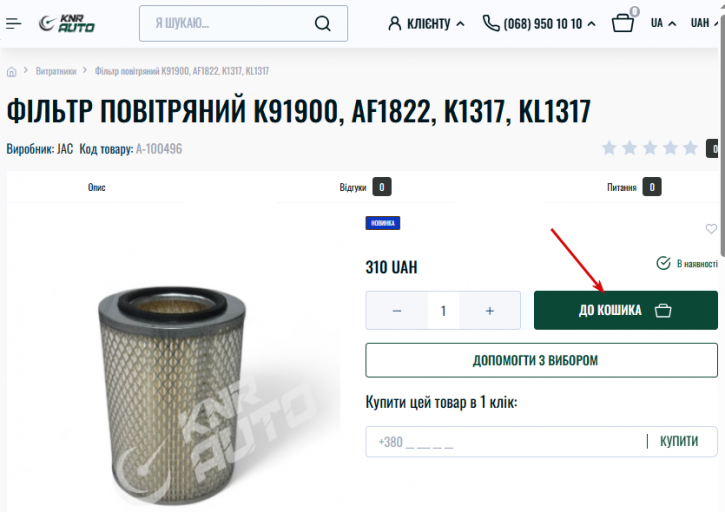Focus the +380 phone input field
Viewport: 725px width, 512px height.
pyautogui.click(x=505, y=442)
